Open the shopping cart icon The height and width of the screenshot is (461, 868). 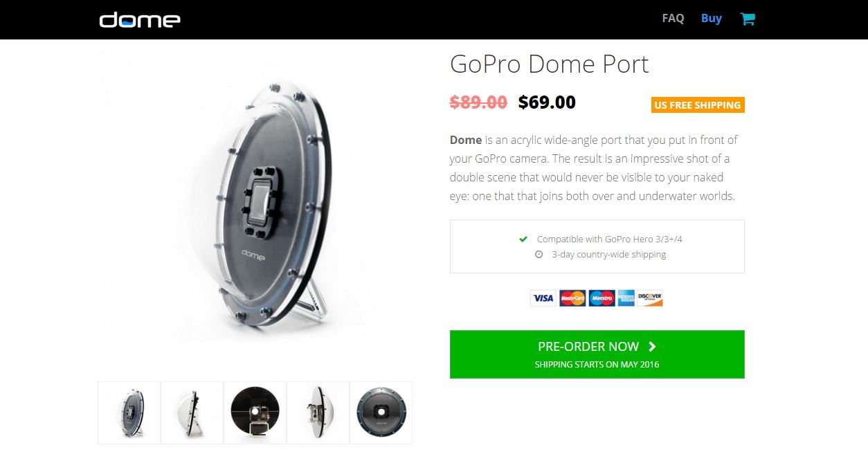(x=748, y=19)
